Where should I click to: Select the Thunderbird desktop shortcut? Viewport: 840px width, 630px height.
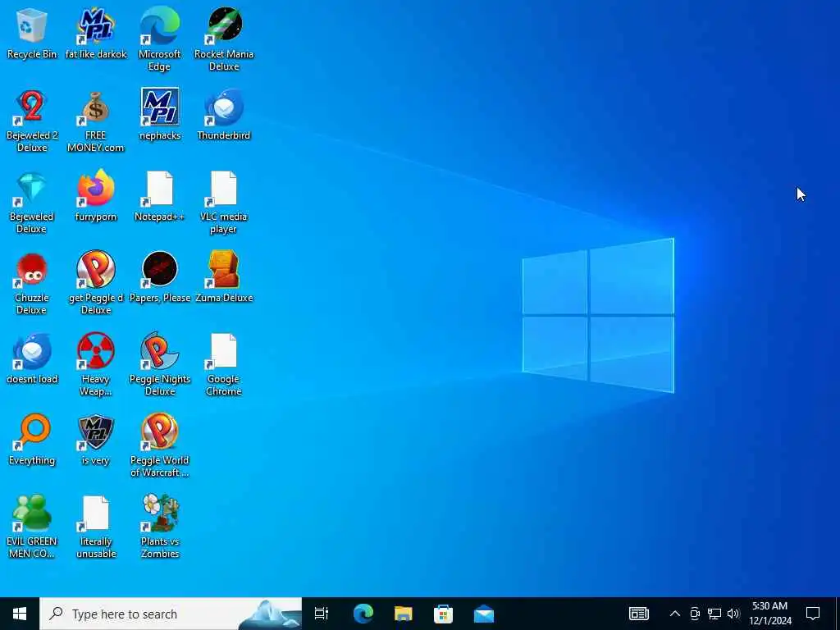[224, 115]
